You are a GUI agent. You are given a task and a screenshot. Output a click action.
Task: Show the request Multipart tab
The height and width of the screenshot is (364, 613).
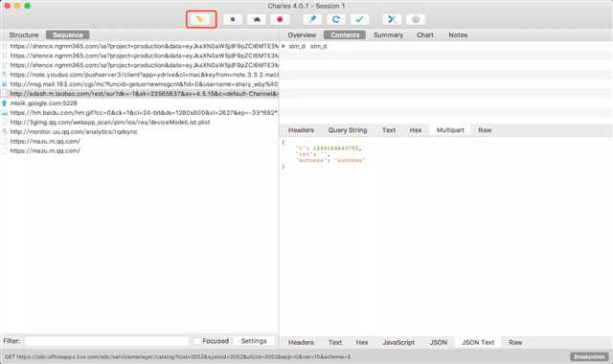tap(450, 130)
